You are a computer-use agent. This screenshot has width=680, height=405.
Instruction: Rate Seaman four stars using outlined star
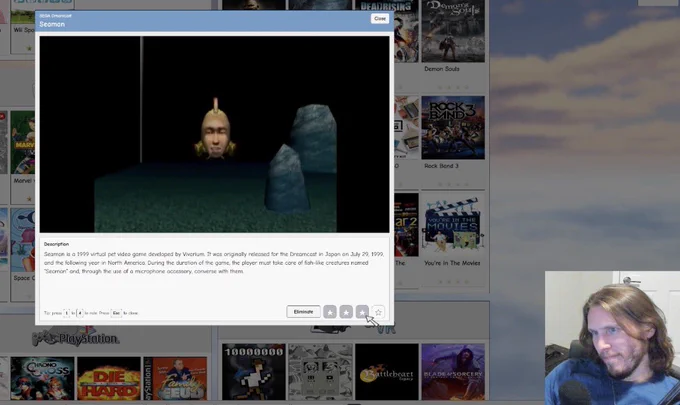pyautogui.click(x=378, y=312)
